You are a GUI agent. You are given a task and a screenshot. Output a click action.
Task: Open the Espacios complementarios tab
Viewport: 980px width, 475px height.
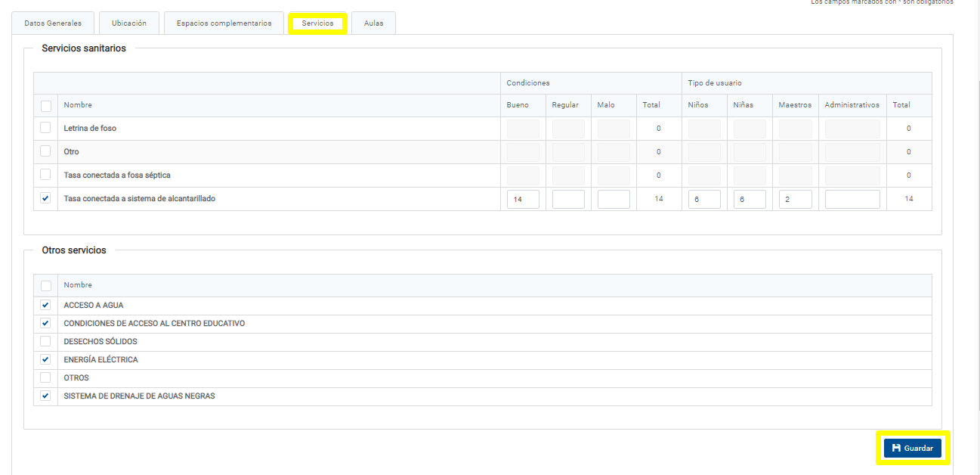[224, 23]
